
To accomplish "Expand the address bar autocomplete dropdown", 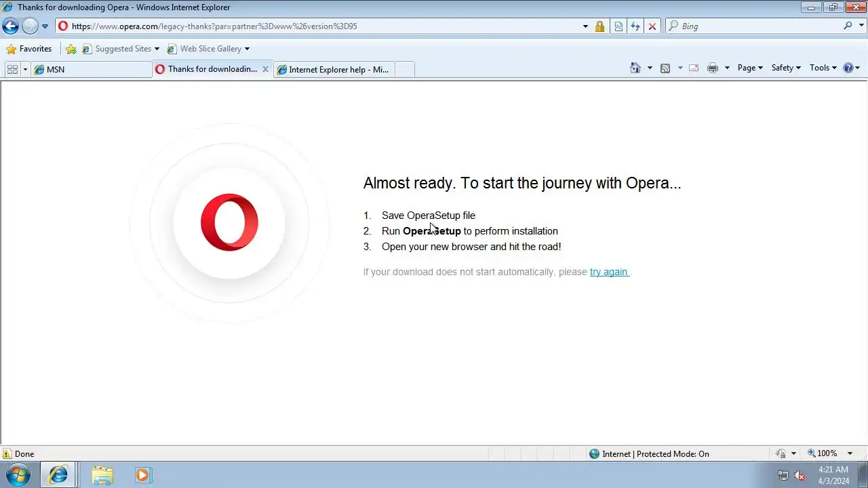I will (x=585, y=26).
